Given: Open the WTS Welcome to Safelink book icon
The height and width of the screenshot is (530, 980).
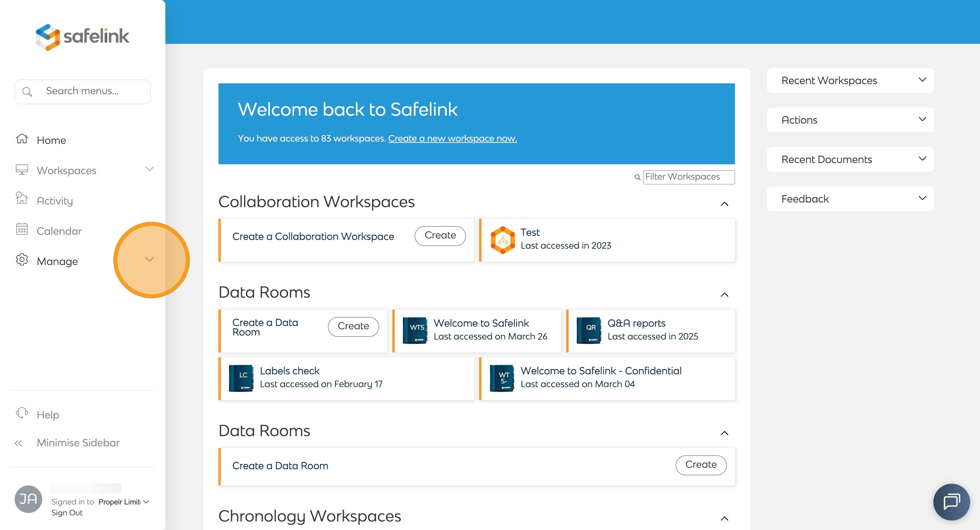Looking at the screenshot, I should pos(414,330).
